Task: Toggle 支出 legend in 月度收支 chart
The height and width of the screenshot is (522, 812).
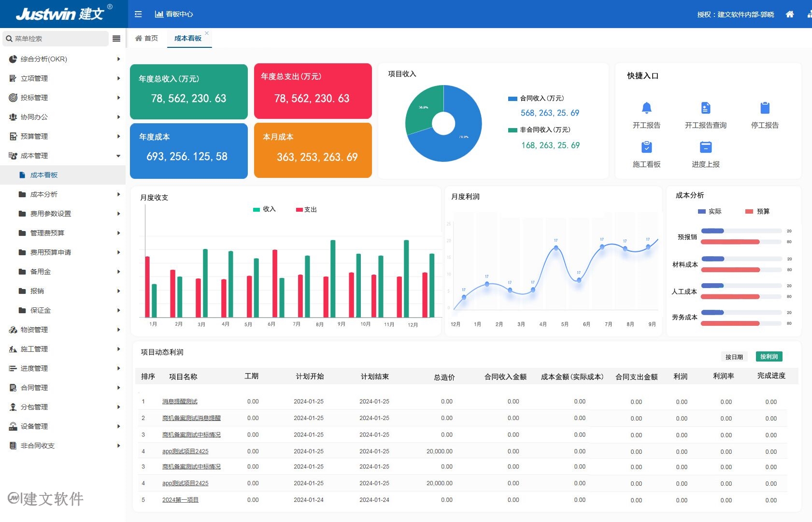Action: (306, 209)
